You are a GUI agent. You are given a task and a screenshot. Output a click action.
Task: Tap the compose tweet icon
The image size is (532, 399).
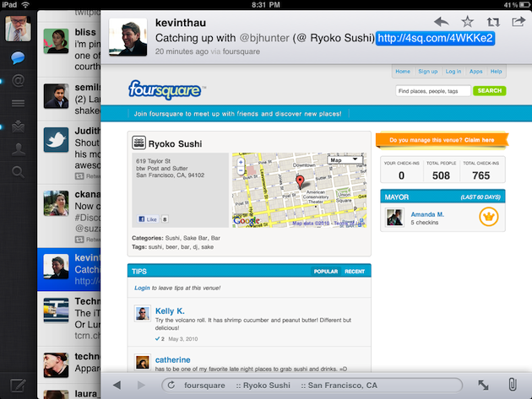tap(17, 387)
